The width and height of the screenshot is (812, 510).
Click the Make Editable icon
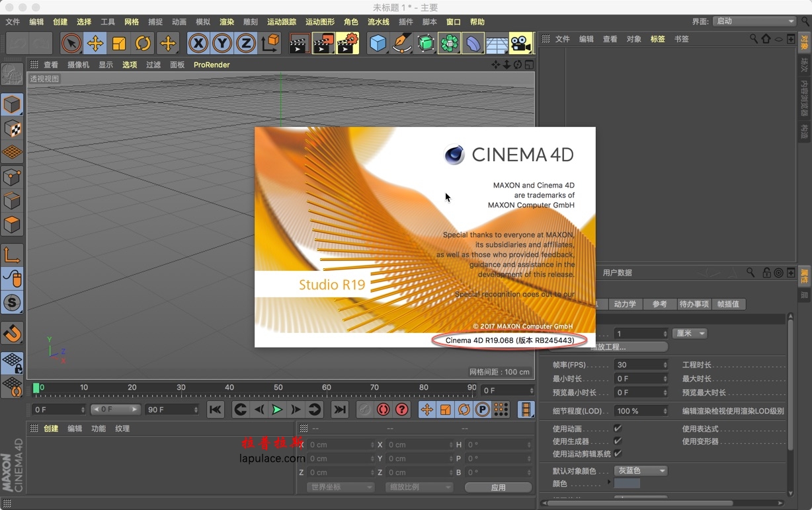(12, 75)
